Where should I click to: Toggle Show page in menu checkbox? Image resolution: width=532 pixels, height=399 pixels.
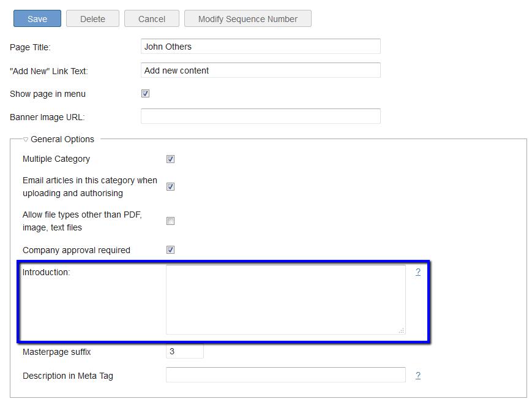(x=145, y=93)
